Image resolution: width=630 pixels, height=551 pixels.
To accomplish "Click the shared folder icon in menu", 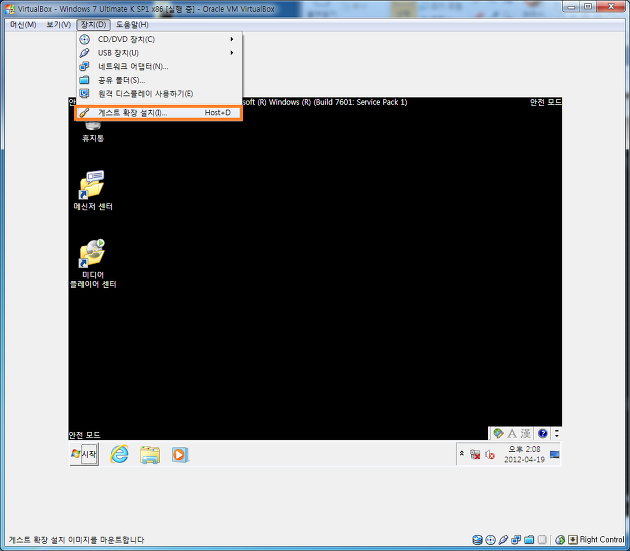I will (84, 80).
